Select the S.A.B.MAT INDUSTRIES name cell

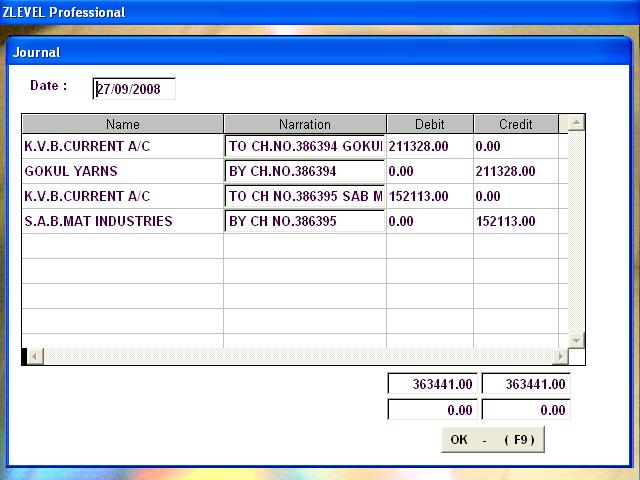[x=122, y=221]
